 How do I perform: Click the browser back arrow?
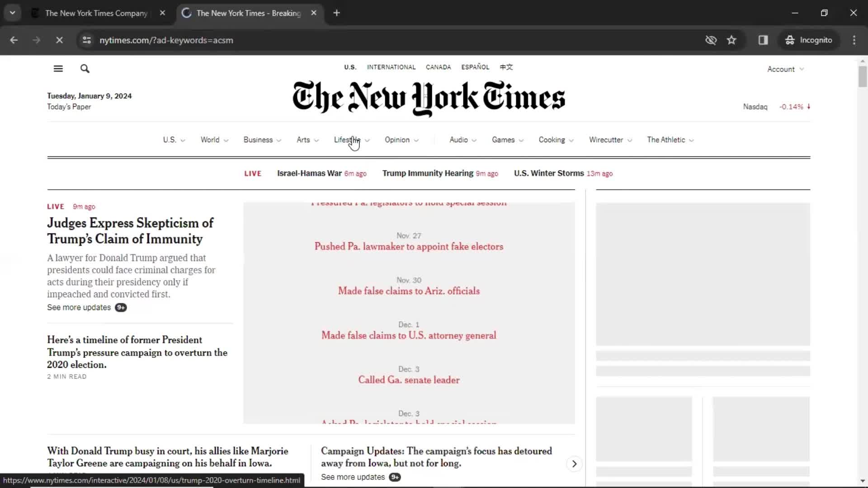tap(14, 40)
